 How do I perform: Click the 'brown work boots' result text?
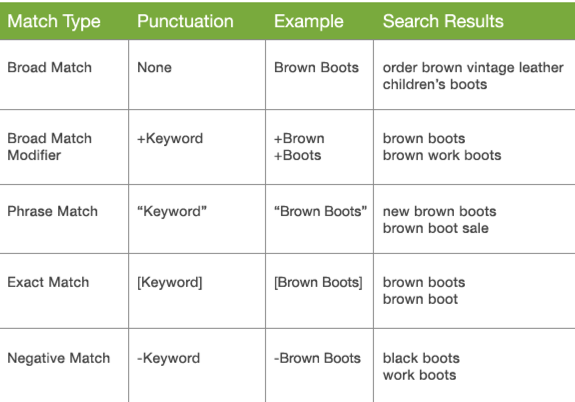(442, 155)
